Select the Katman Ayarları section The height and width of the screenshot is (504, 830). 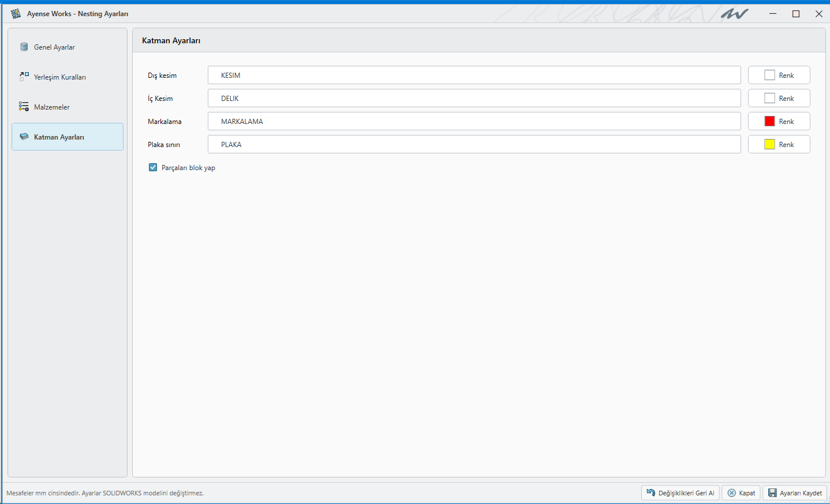coord(68,137)
